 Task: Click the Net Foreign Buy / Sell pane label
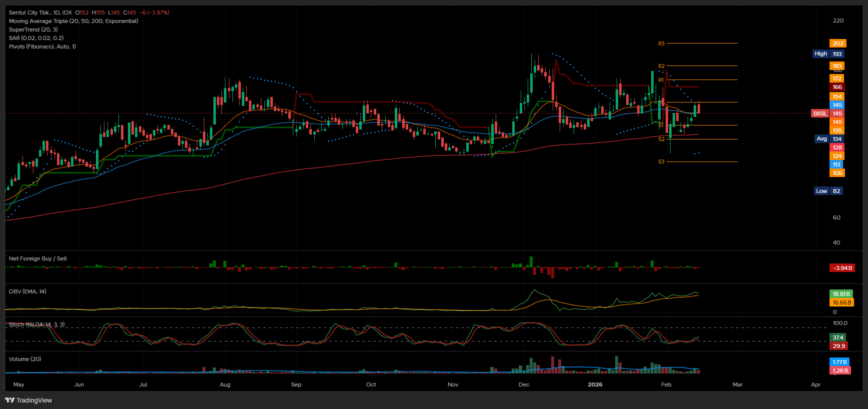point(37,258)
